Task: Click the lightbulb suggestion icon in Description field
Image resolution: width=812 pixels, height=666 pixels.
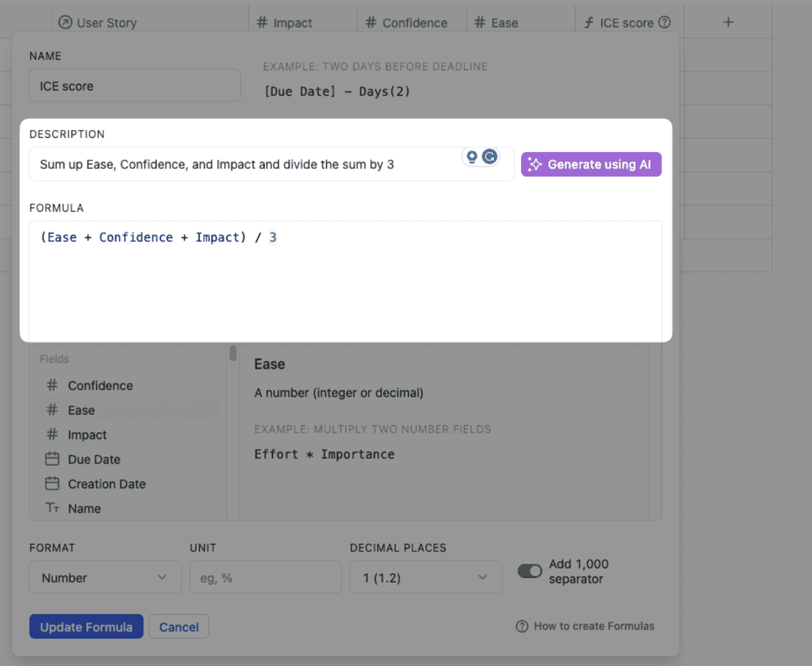Action: (x=470, y=157)
